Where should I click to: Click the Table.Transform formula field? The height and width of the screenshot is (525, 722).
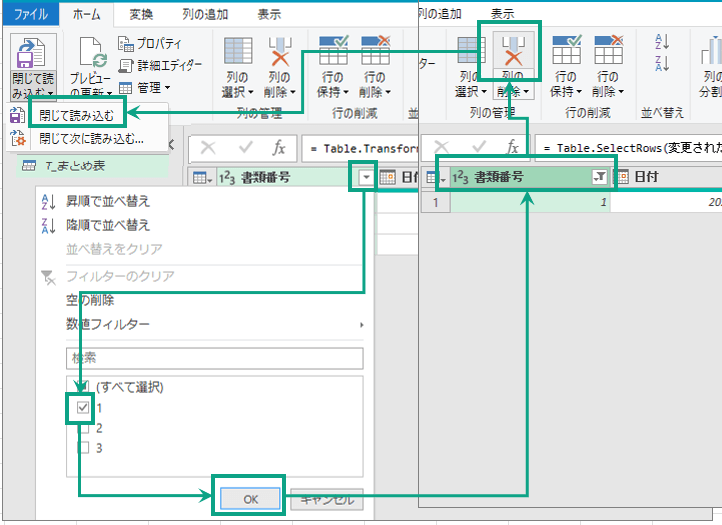(360, 148)
